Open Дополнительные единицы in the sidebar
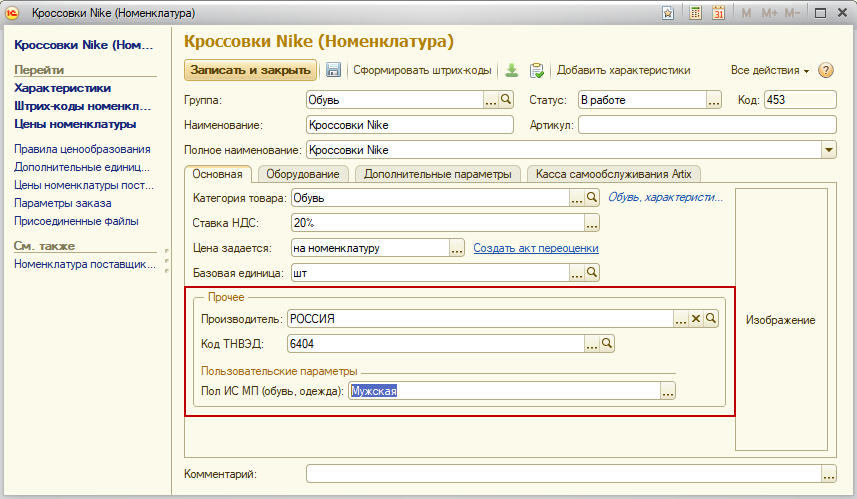The height and width of the screenshot is (499, 857). point(81,167)
